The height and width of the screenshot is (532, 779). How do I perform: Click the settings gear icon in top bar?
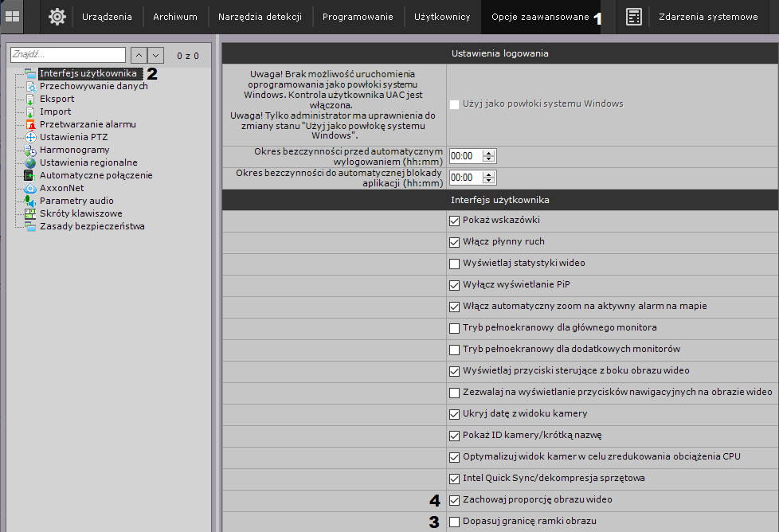click(57, 17)
